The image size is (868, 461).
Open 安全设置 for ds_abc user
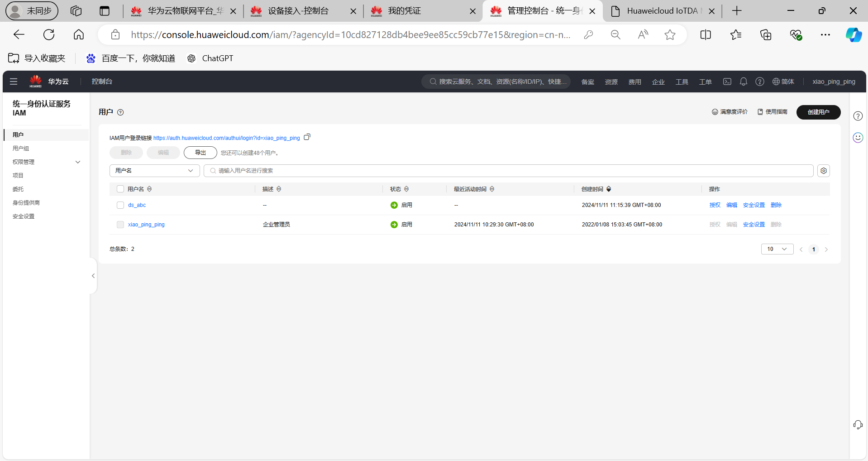click(754, 205)
